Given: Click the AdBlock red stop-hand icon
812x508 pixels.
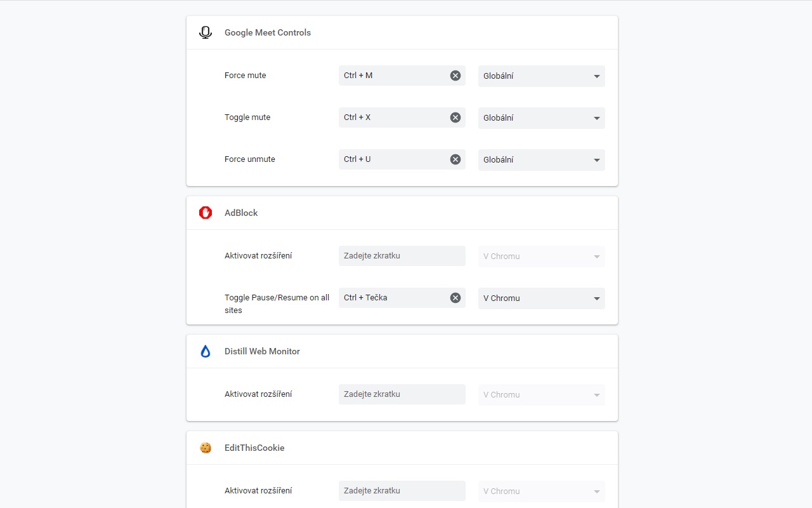Looking at the screenshot, I should point(205,213).
